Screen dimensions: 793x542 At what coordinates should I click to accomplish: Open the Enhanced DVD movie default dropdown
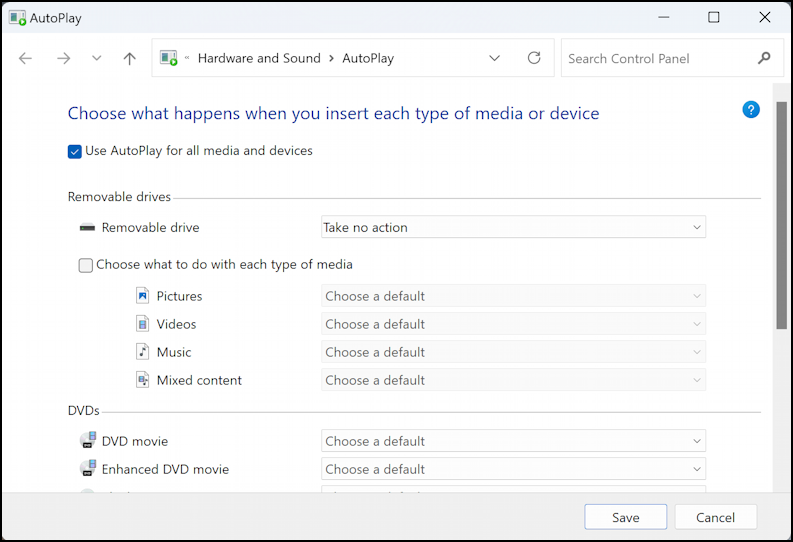coord(513,469)
